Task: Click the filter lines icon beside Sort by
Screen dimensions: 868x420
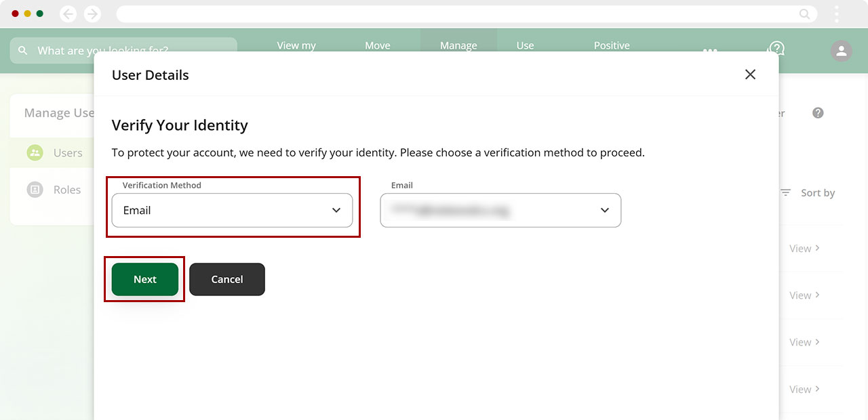Action: [x=785, y=193]
